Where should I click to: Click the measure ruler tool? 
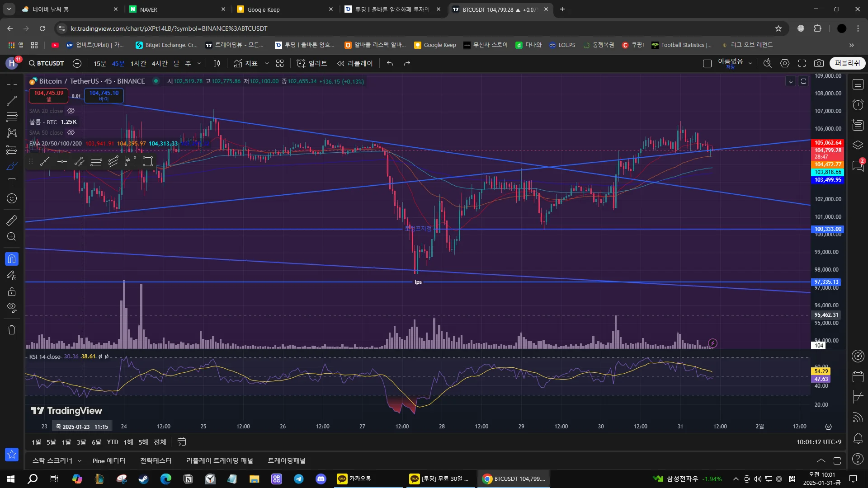point(12,220)
